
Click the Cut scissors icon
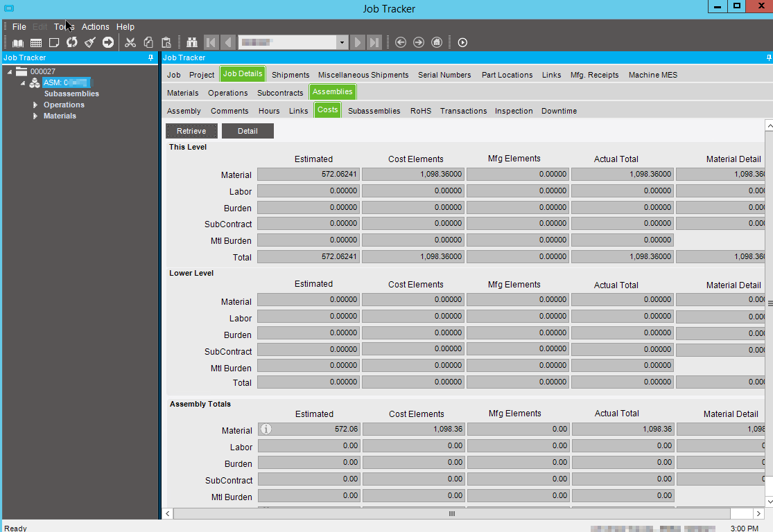coord(130,42)
